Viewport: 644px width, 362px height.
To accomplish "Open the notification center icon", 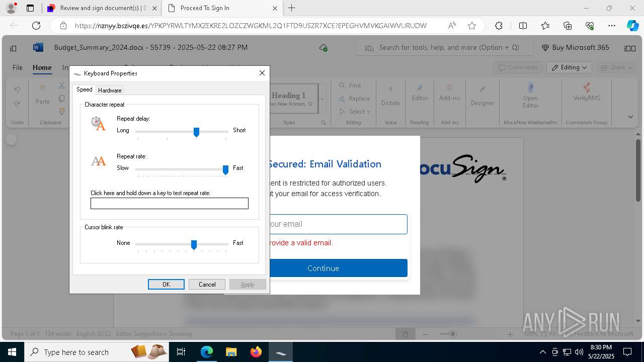I will tap(627, 352).
